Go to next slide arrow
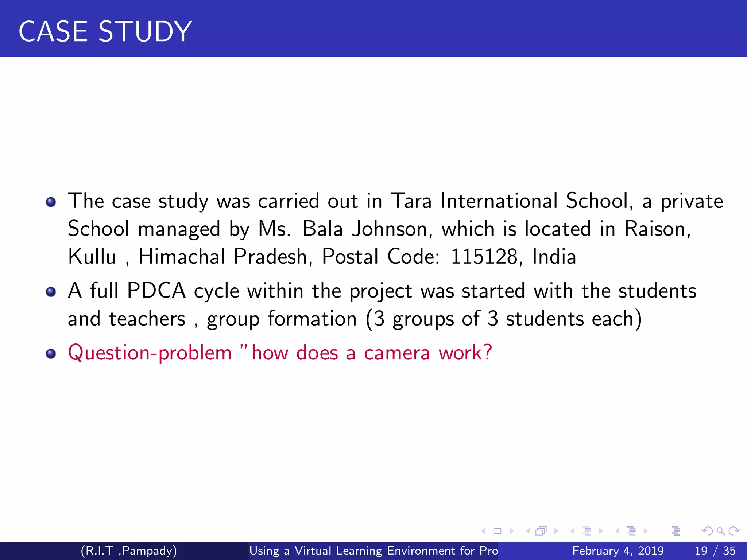Viewport: 747px width, 560px height. point(511,531)
